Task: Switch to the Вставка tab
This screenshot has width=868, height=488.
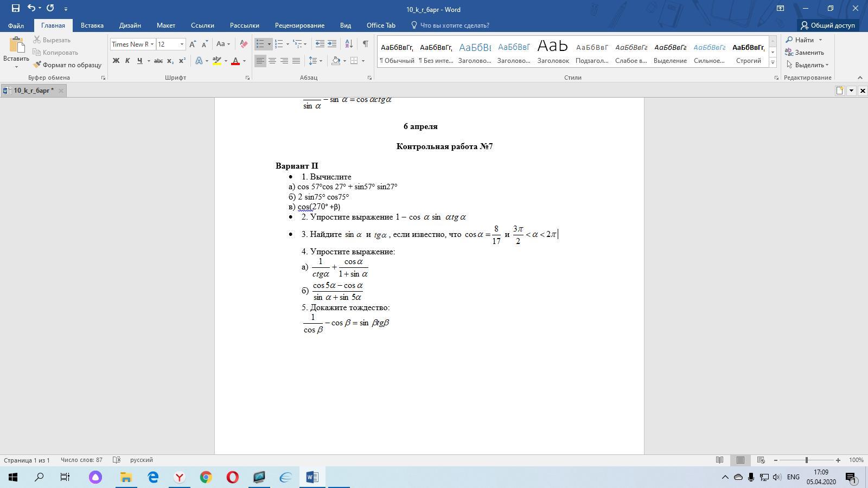Action: pos(92,25)
